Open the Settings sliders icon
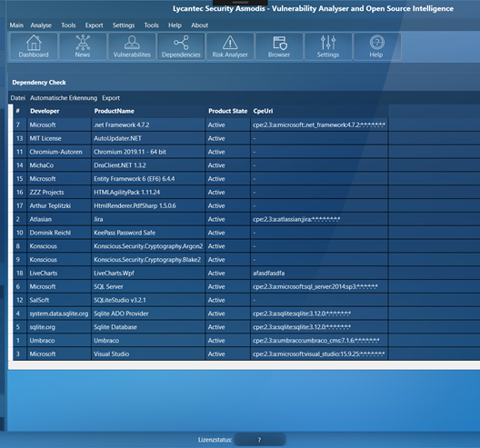The width and height of the screenshot is (480, 448). click(x=328, y=46)
